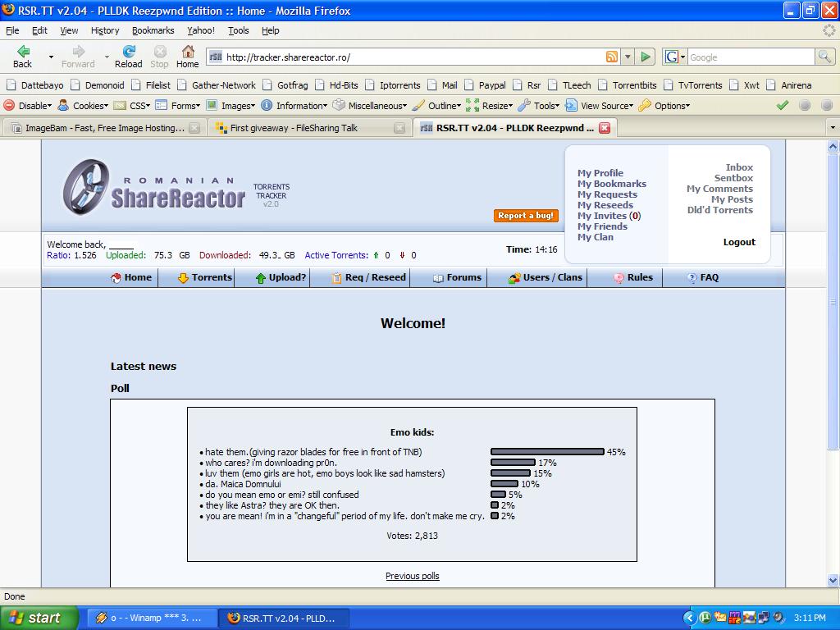The height and width of the screenshot is (630, 840).
Task: Expand the View Source developer menu
Action: pos(600,106)
